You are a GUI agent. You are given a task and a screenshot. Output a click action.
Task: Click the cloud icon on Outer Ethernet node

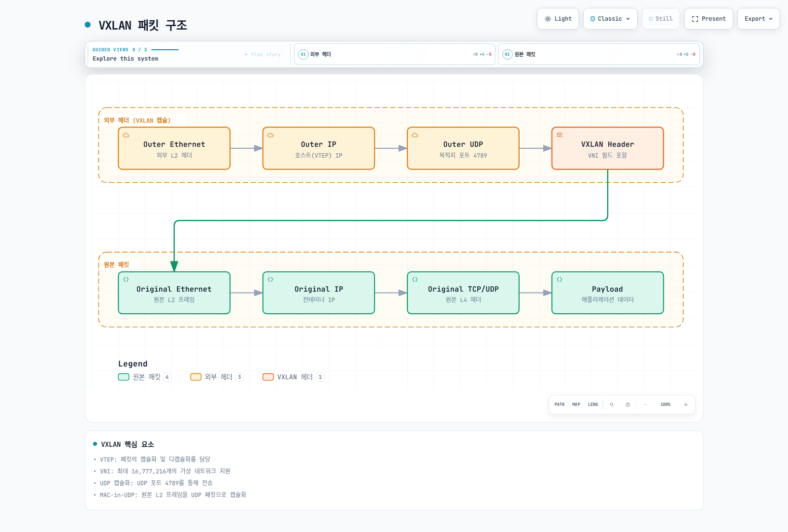(126, 135)
